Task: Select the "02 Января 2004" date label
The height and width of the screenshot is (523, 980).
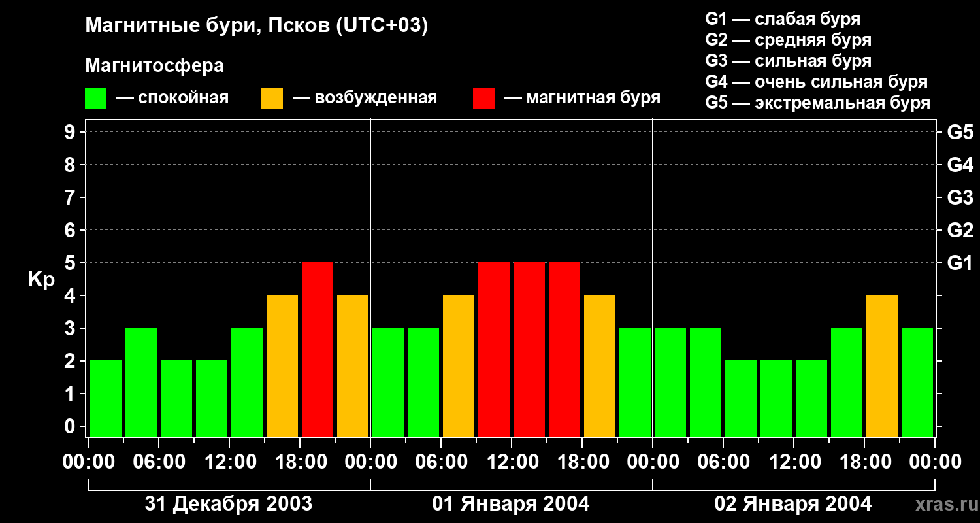Action: click(792, 504)
